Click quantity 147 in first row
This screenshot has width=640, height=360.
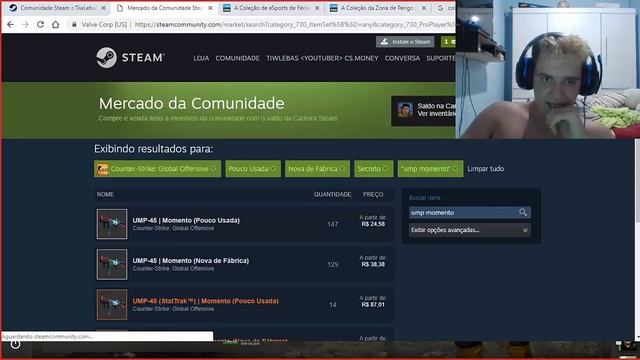(x=333, y=224)
